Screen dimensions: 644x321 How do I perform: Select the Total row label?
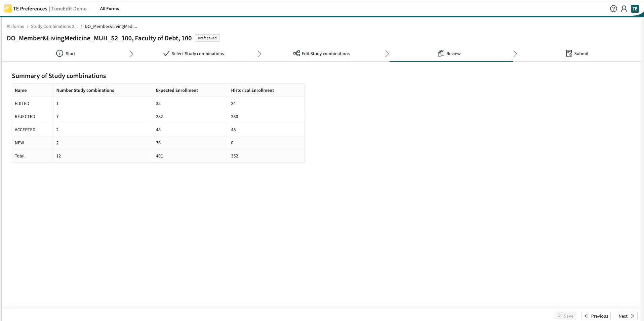click(x=20, y=156)
